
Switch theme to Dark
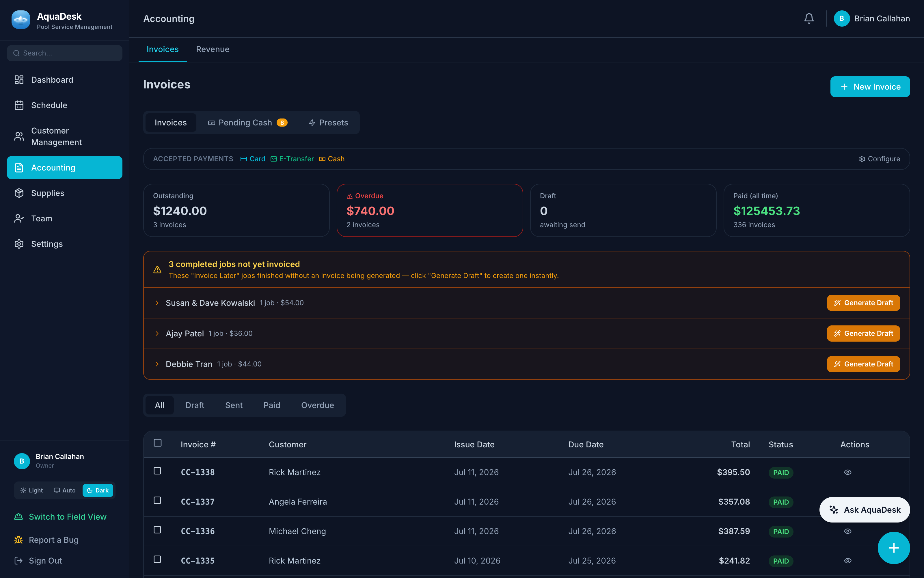98,490
